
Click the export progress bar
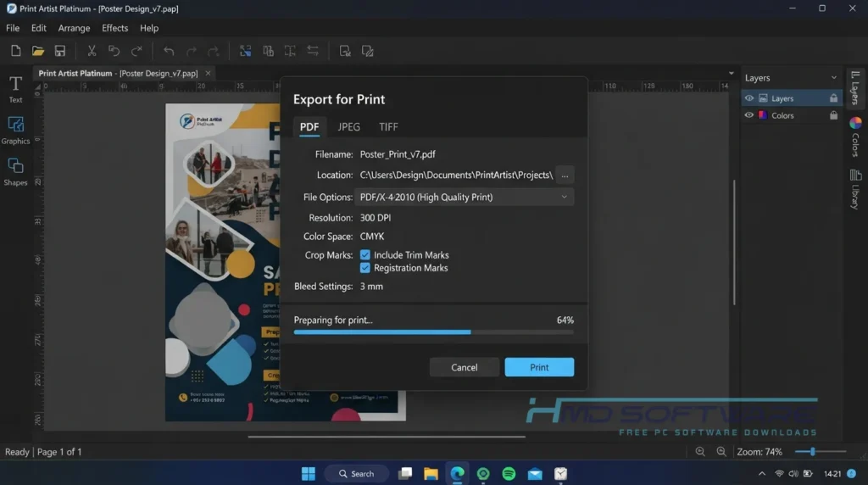pyautogui.click(x=433, y=332)
